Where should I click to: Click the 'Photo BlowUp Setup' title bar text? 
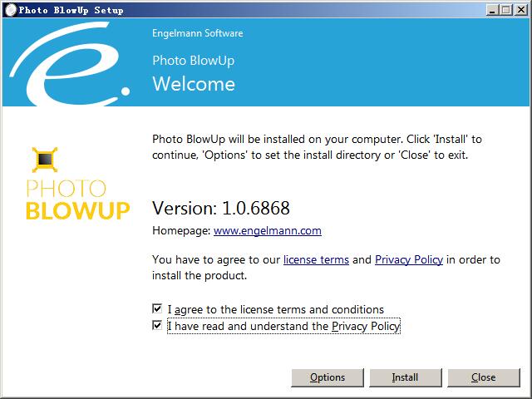(71, 10)
